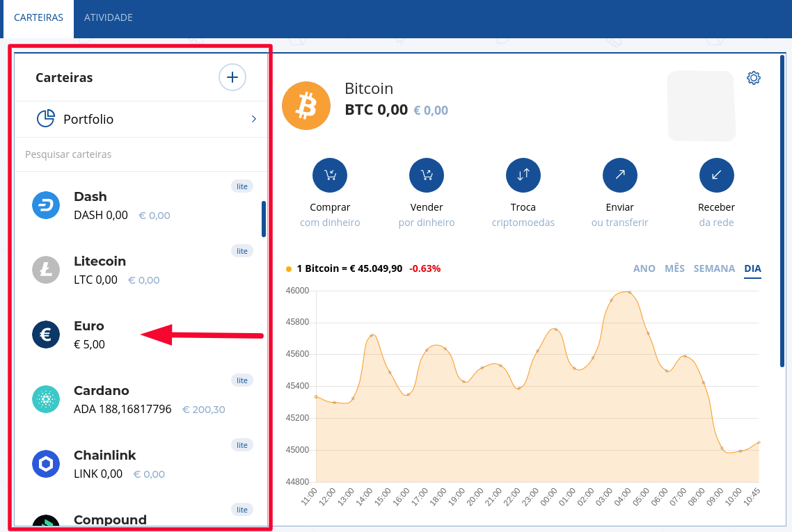The height and width of the screenshot is (532, 792).
Task: Click the Carteiras panel heading
Action: click(x=64, y=78)
